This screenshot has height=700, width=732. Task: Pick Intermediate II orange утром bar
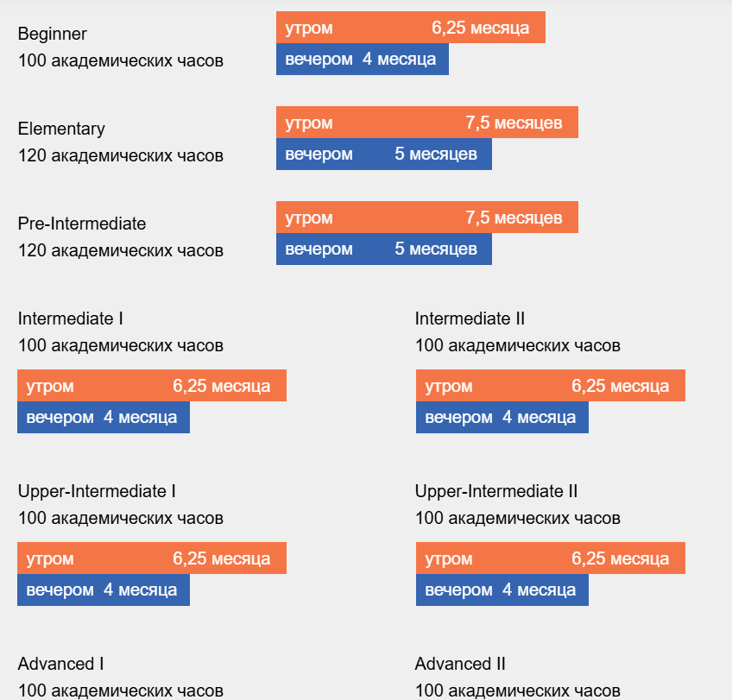click(x=550, y=386)
